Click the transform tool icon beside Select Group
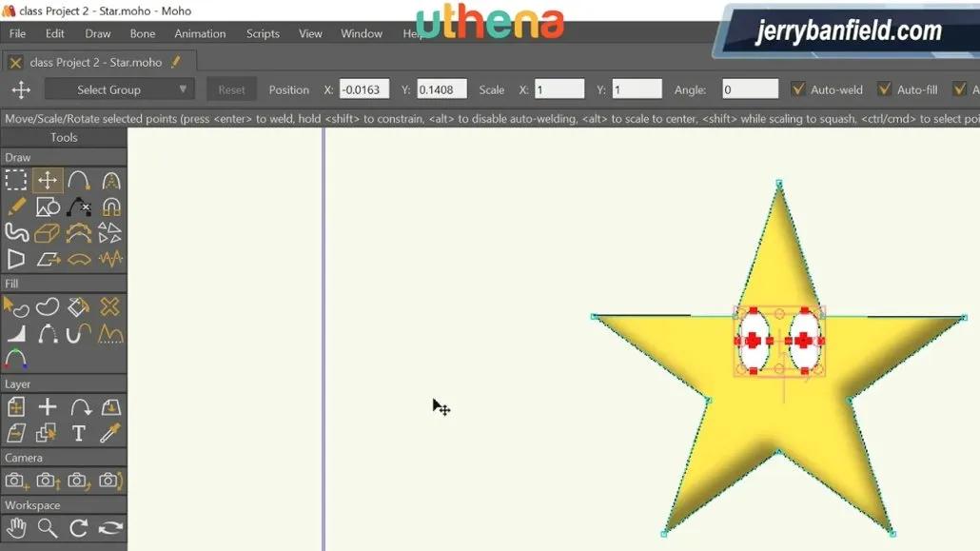The height and width of the screenshot is (551, 980). pos(21,89)
